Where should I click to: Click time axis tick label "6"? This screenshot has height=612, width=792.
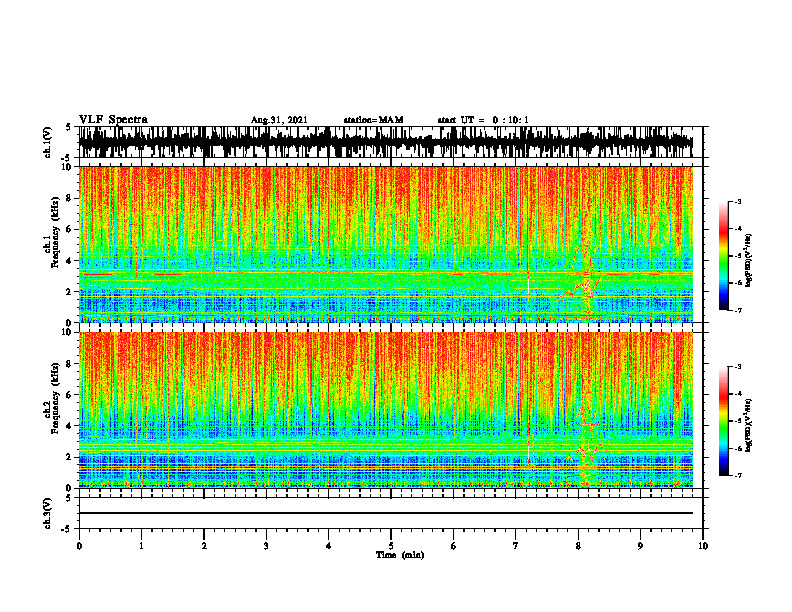[454, 546]
